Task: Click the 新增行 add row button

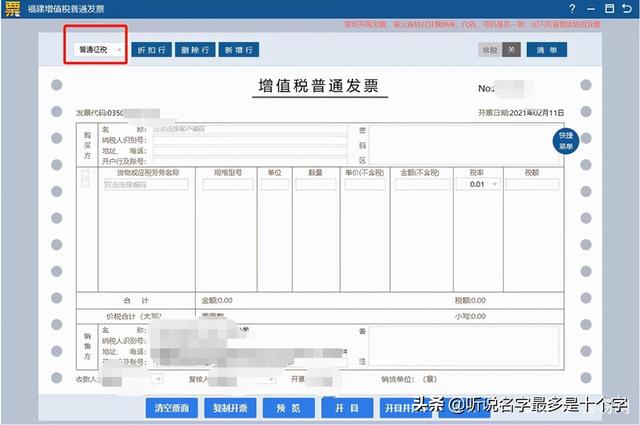Action: 239,50
